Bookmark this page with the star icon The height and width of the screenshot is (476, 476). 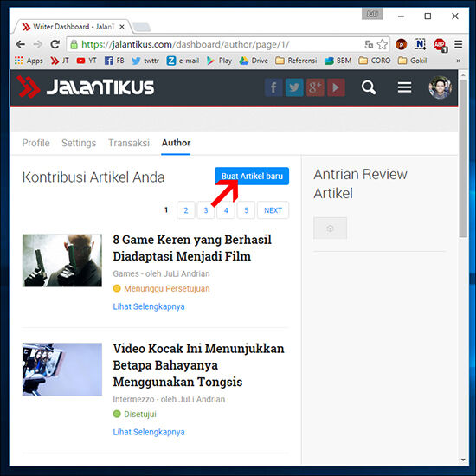(x=383, y=45)
